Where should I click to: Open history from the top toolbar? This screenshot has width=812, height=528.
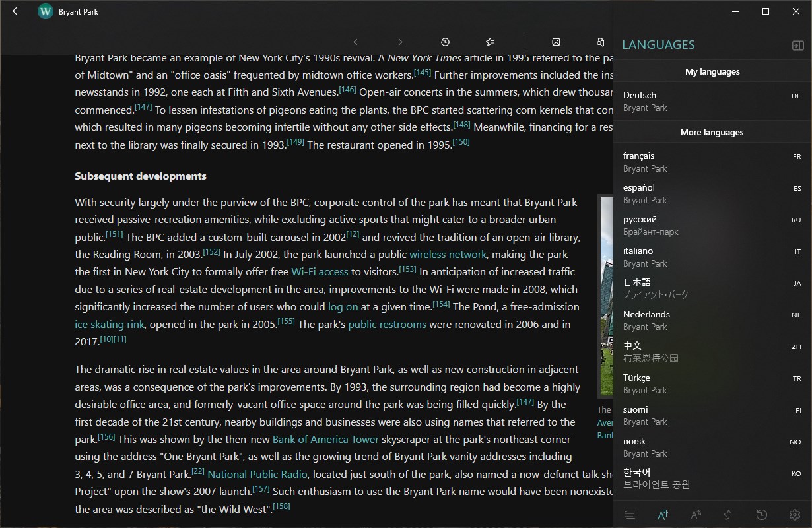(x=445, y=42)
